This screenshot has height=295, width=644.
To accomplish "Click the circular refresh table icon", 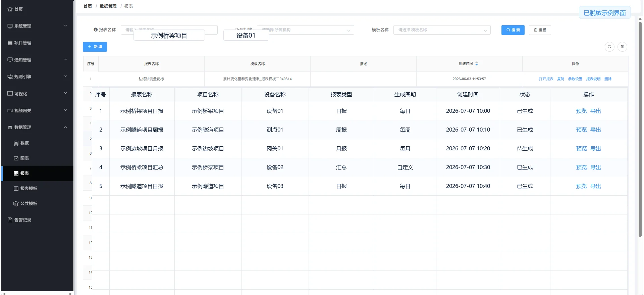I will click(609, 47).
